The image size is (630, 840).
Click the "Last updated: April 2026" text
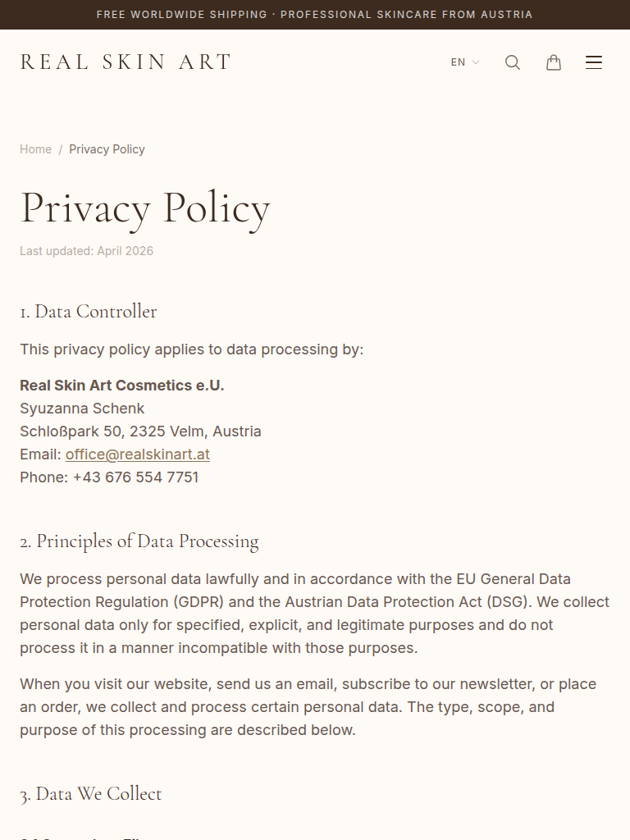click(x=86, y=251)
